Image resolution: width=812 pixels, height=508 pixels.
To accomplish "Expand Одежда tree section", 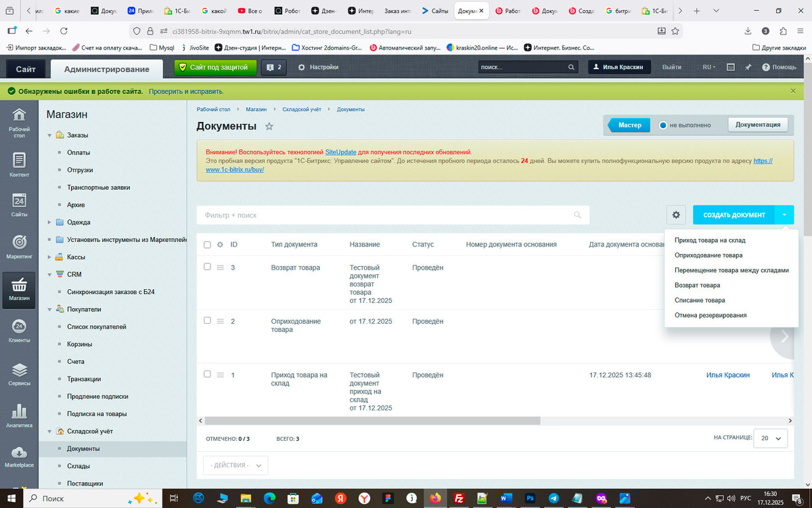I will [x=49, y=222].
